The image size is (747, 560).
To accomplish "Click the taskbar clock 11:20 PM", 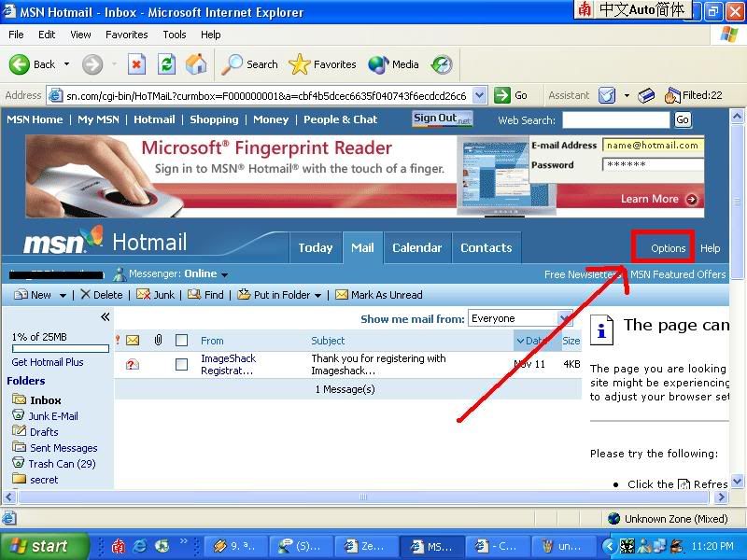I will pos(712,546).
